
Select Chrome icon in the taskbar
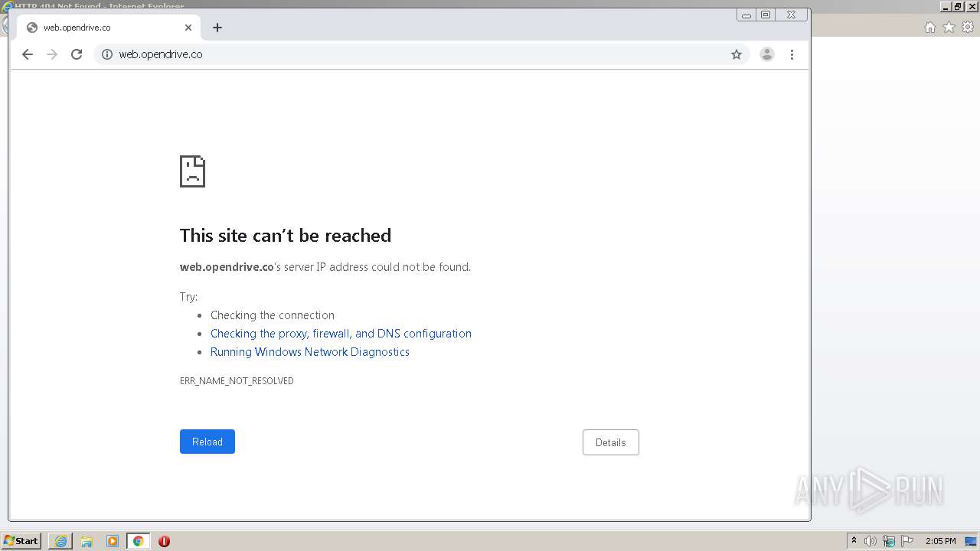point(139,541)
